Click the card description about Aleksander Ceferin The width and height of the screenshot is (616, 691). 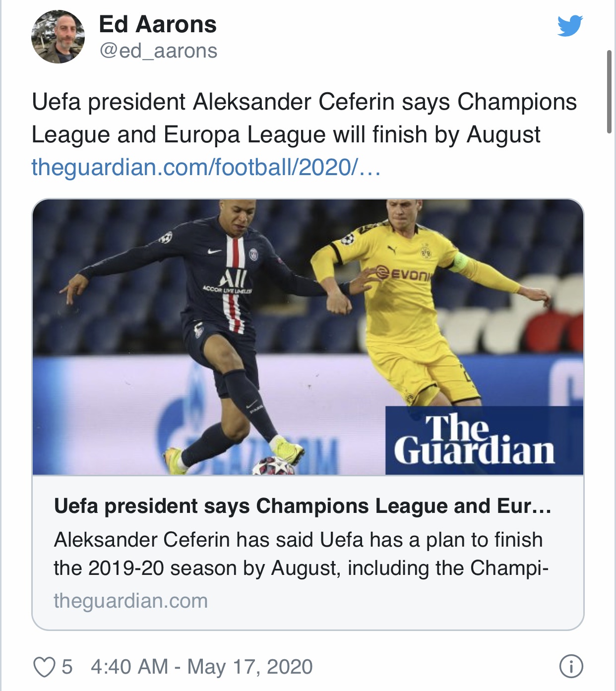[301, 554]
